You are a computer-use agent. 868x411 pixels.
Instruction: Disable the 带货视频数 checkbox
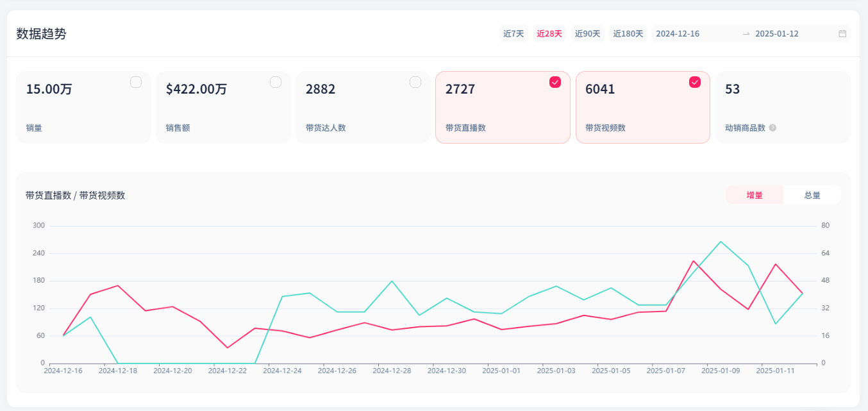point(695,82)
